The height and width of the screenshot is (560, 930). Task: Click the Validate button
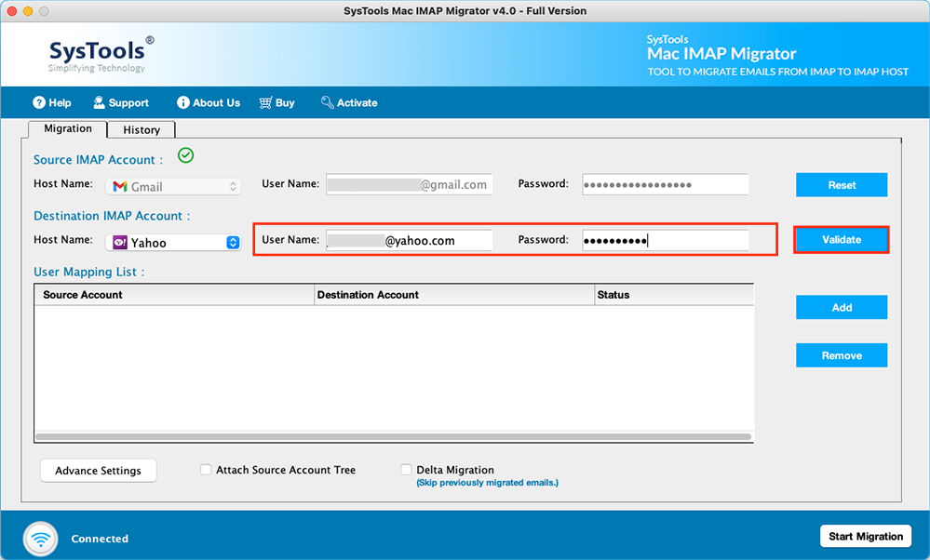point(842,240)
